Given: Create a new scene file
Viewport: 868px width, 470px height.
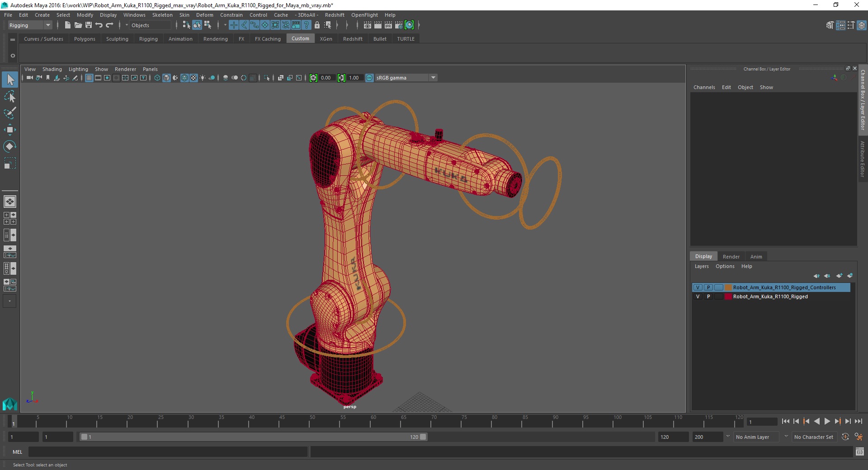Looking at the screenshot, I should coord(67,25).
